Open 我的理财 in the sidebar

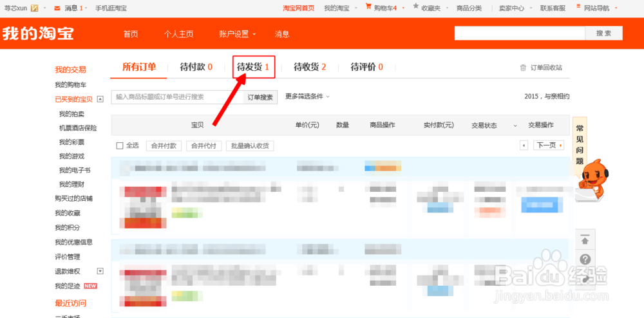coord(72,185)
